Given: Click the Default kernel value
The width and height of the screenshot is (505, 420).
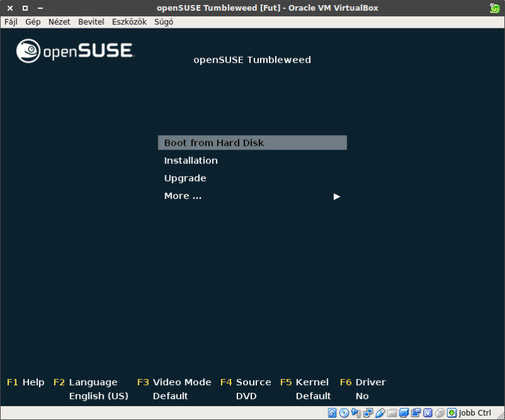Looking at the screenshot, I should click(313, 396).
